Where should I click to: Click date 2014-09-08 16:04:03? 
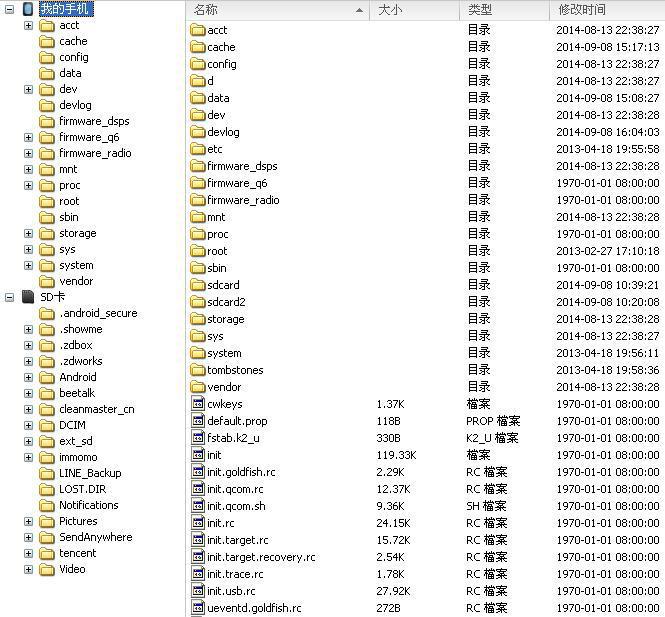pos(608,132)
